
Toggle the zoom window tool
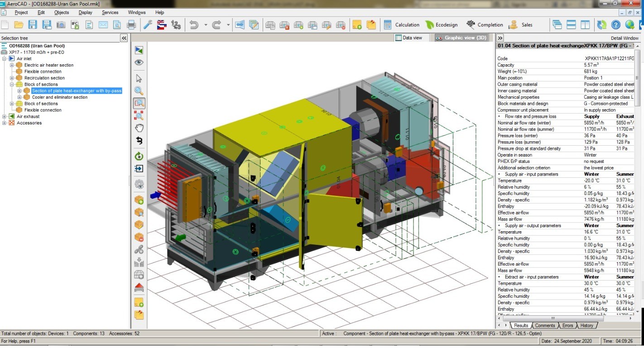click(x=139, y=103)
